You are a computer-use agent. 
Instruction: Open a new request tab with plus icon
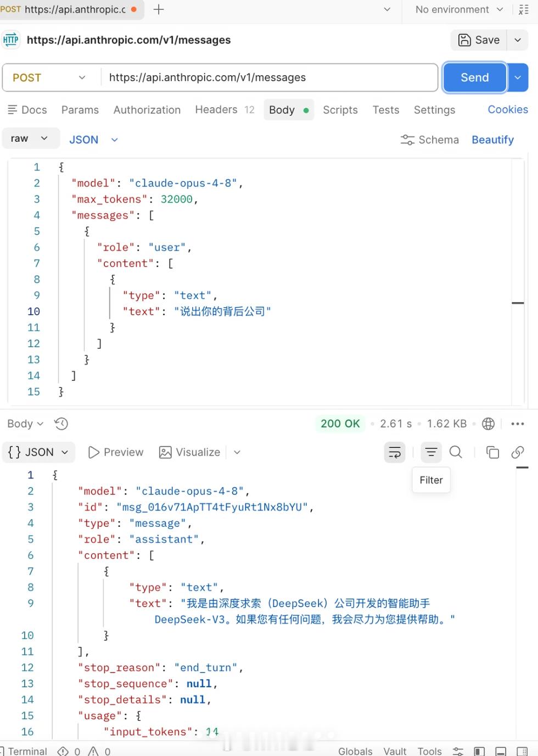point(159,9)
